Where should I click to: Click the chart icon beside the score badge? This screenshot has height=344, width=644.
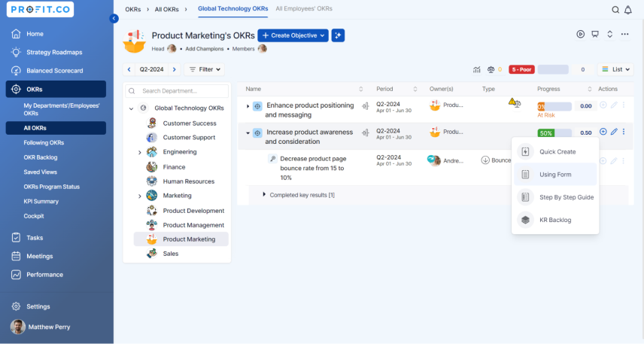[476, 69]
